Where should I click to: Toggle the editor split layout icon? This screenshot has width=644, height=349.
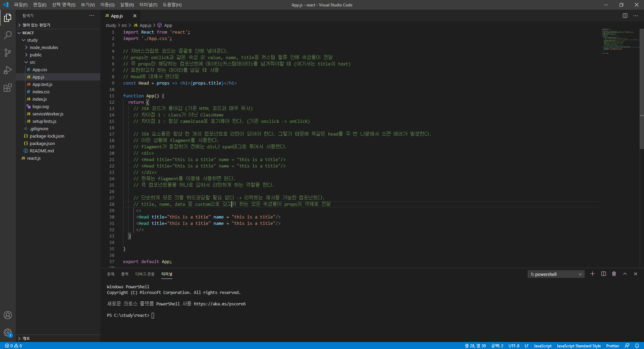625,15
